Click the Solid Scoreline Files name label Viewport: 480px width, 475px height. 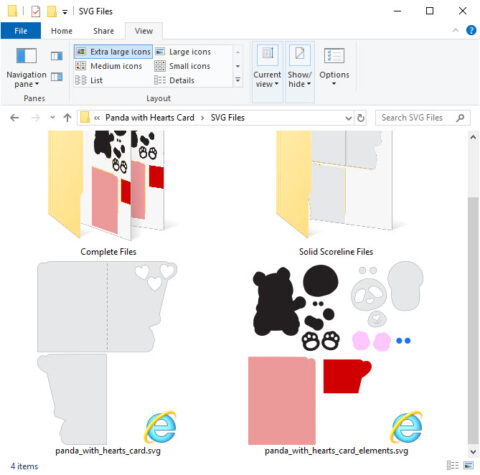[x=336, y=252]
